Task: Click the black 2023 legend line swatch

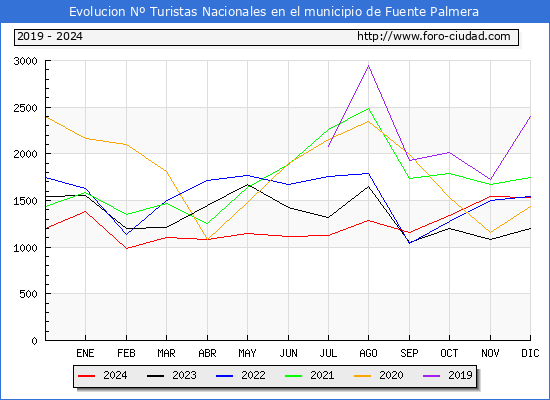Action: [x=155, y=376]
